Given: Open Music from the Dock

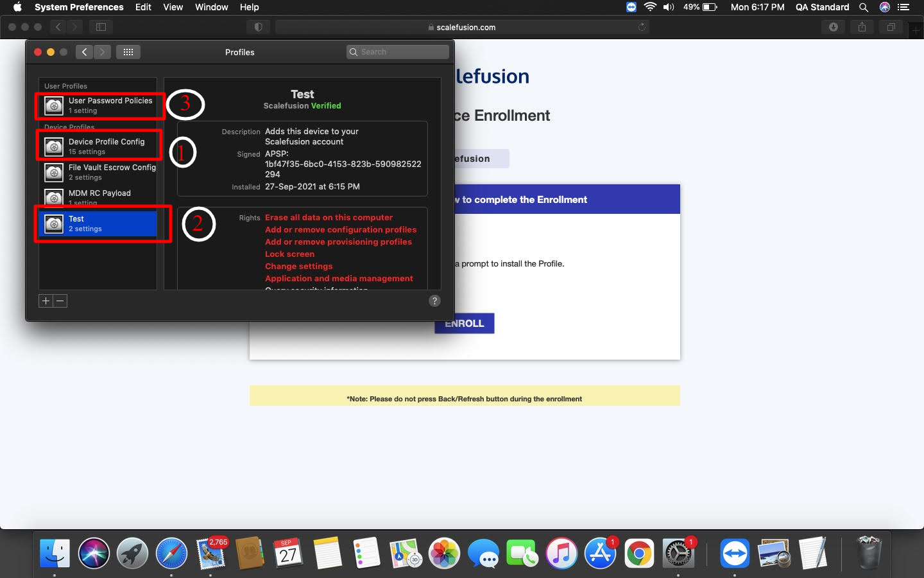Looking at the screenshot, I should click(561, 553).
